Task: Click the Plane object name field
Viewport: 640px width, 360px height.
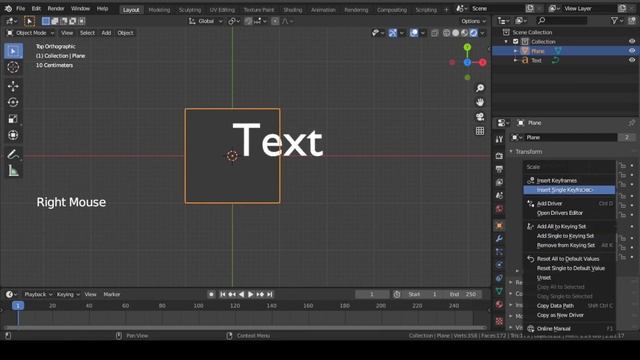Action: point(569,138)
